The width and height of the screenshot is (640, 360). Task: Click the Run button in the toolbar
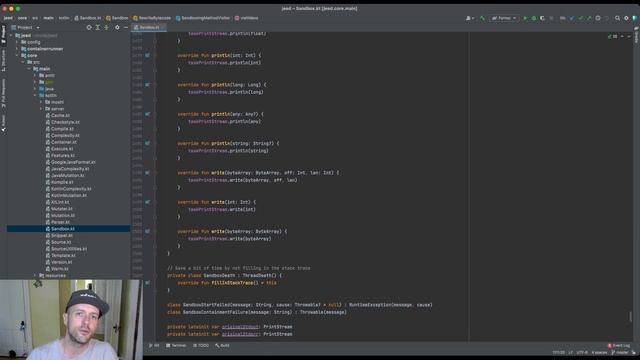[x=525, y=18]
